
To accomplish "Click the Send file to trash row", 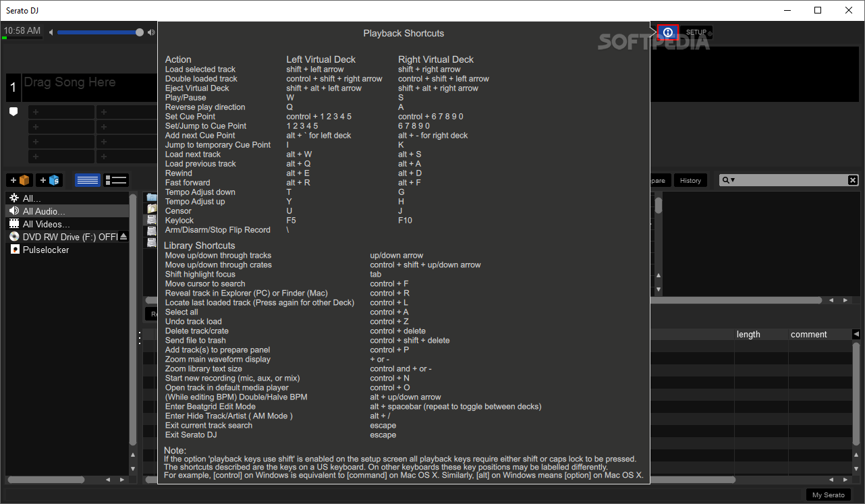I will [x=307, y=340].
